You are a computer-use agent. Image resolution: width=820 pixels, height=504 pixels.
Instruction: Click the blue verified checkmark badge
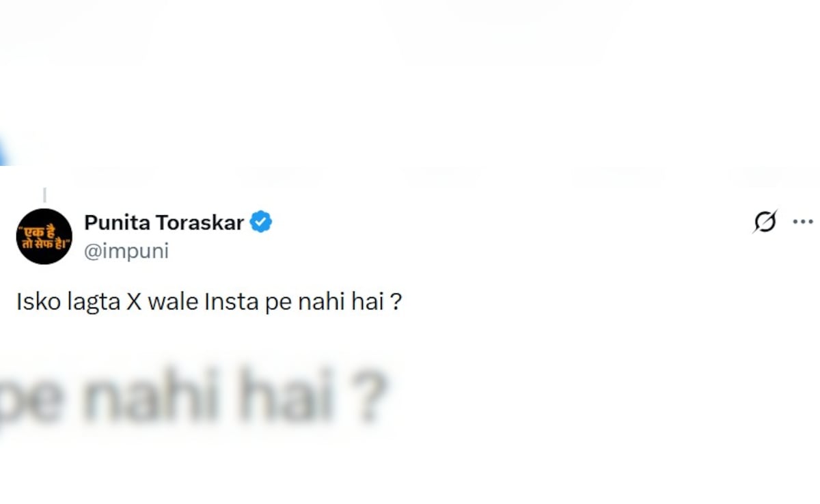[x=261, y=222]
